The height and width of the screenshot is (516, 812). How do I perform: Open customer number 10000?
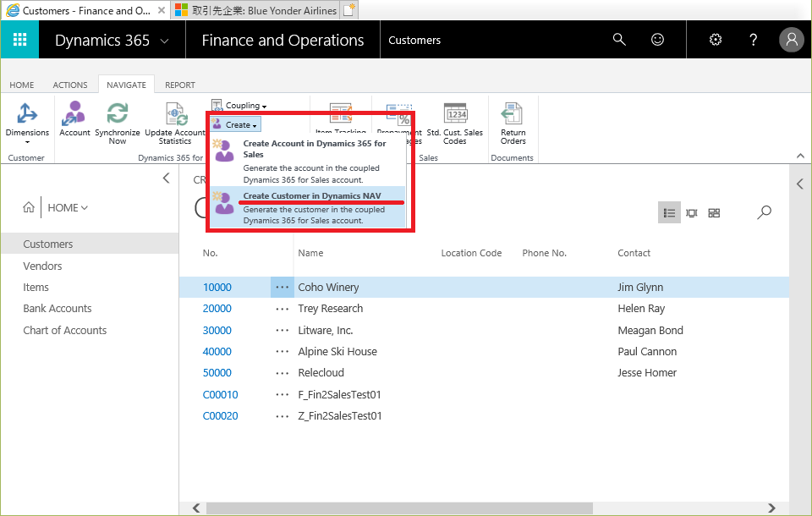[217, 288]
